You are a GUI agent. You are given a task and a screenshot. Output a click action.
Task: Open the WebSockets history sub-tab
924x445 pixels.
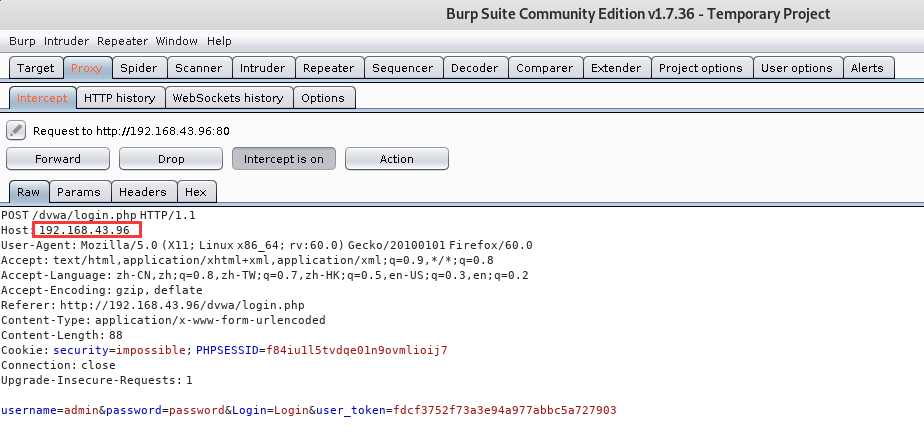tap(228, 98)
